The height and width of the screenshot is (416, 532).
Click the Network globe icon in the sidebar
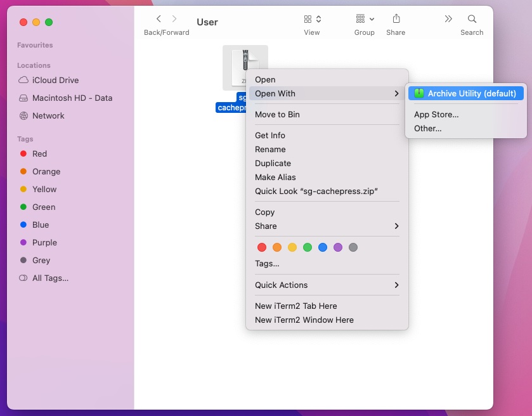pyautogui.click(x=23, y=115)
